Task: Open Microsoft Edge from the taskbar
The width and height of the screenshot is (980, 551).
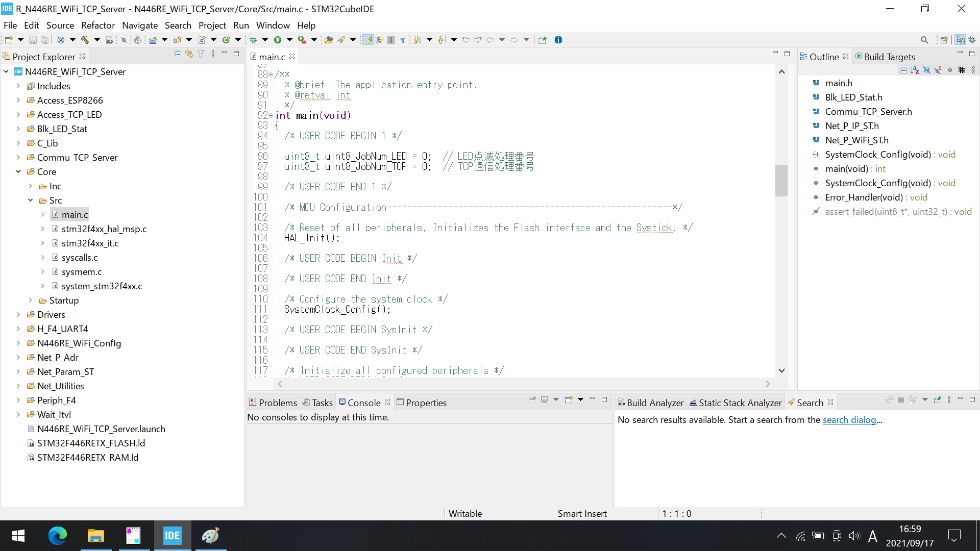Action: (57, 536)
